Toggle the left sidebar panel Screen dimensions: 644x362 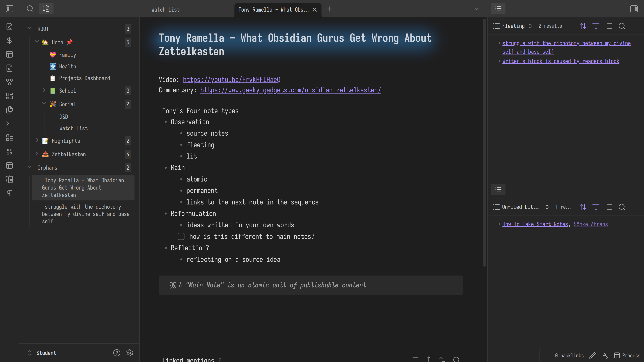[10, 9]
